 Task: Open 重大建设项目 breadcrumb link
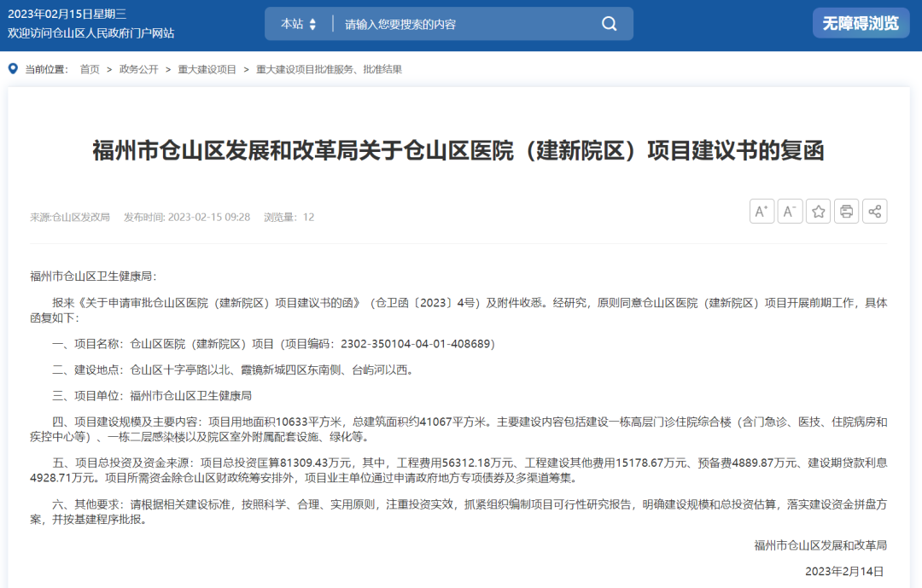(207, 69)
